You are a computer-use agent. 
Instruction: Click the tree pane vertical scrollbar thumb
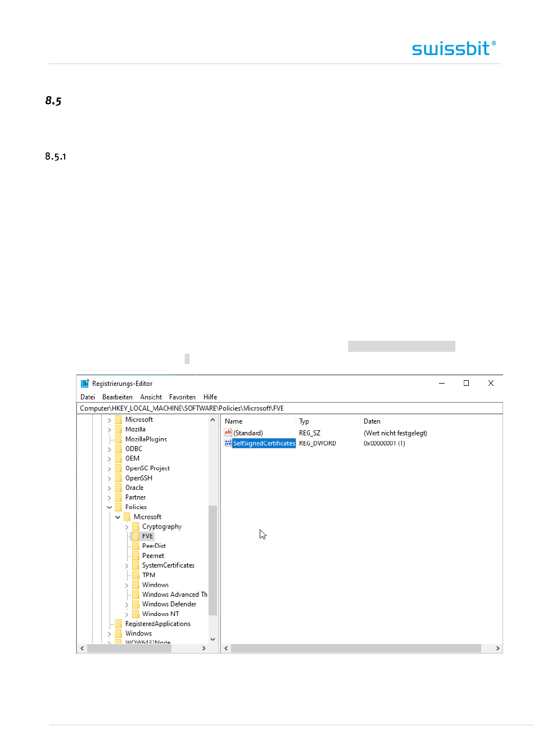pyautogui.click(x=212, y=560)
